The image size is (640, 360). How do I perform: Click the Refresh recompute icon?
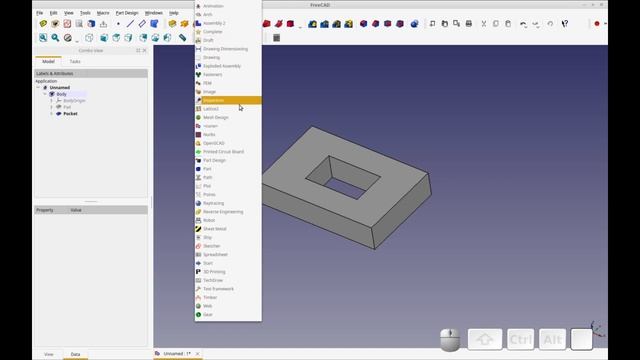click(x=550, y=24)
